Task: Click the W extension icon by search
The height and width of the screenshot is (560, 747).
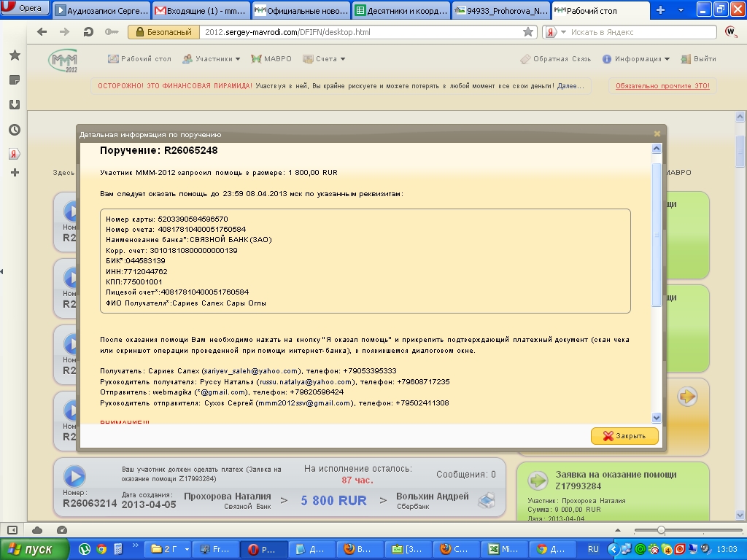Action: (x=731, y=32)
